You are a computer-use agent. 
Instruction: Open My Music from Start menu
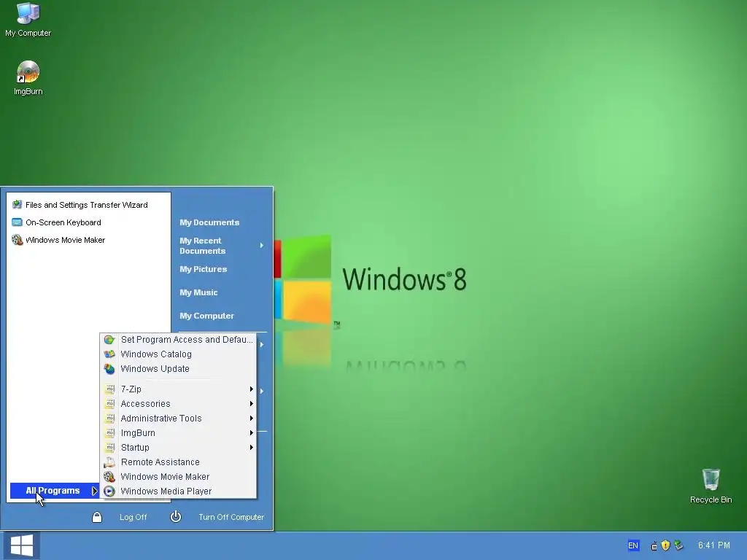[198, 292]
